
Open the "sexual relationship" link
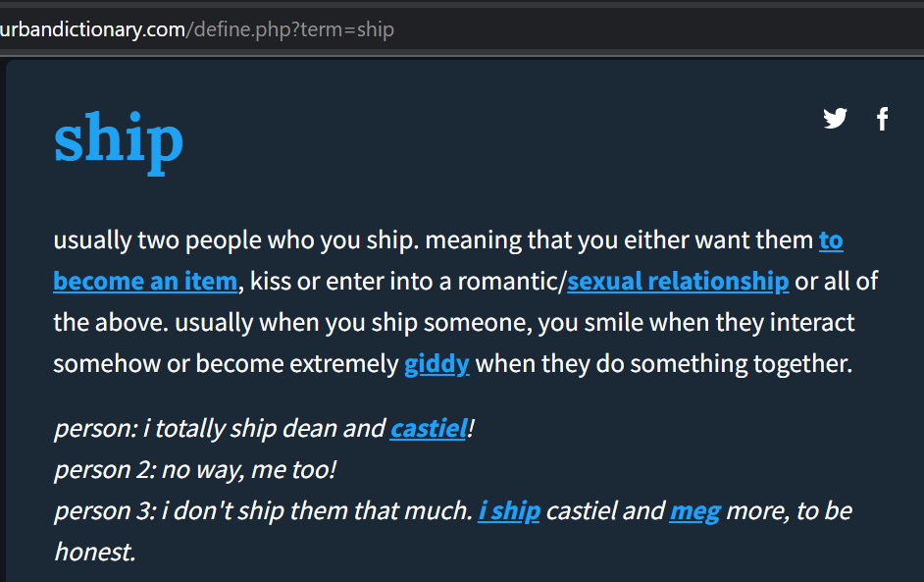click(x=678, y=282)
